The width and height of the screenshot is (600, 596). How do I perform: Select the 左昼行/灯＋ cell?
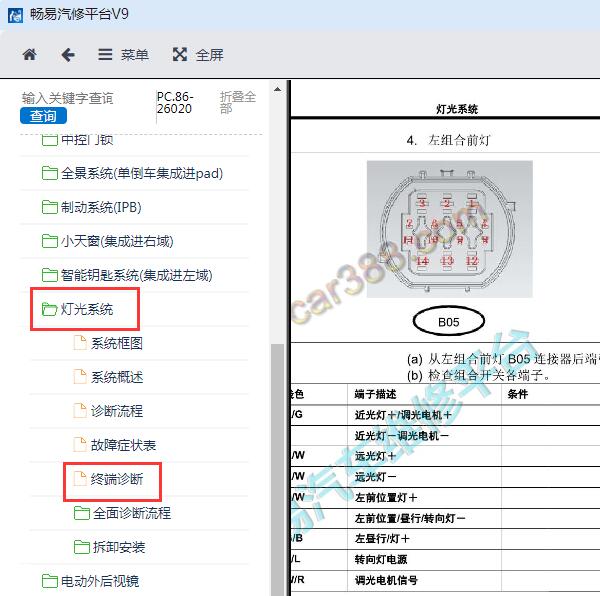coord(424,539)
